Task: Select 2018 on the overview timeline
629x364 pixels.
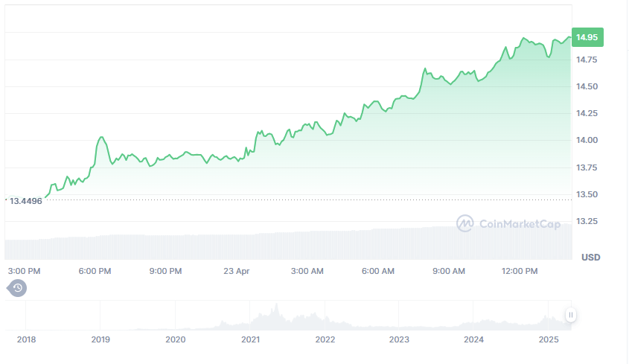Action: click(26, 340)
